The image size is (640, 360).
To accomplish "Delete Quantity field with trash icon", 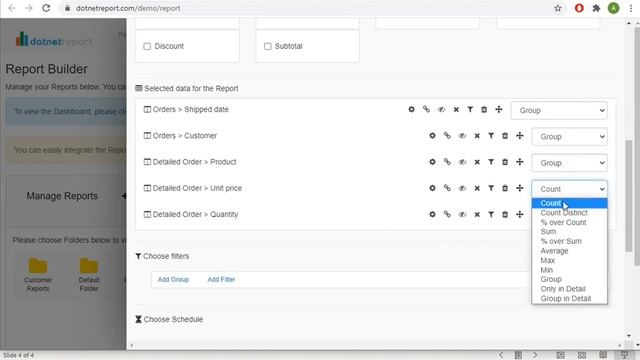I will pos(505,214).
